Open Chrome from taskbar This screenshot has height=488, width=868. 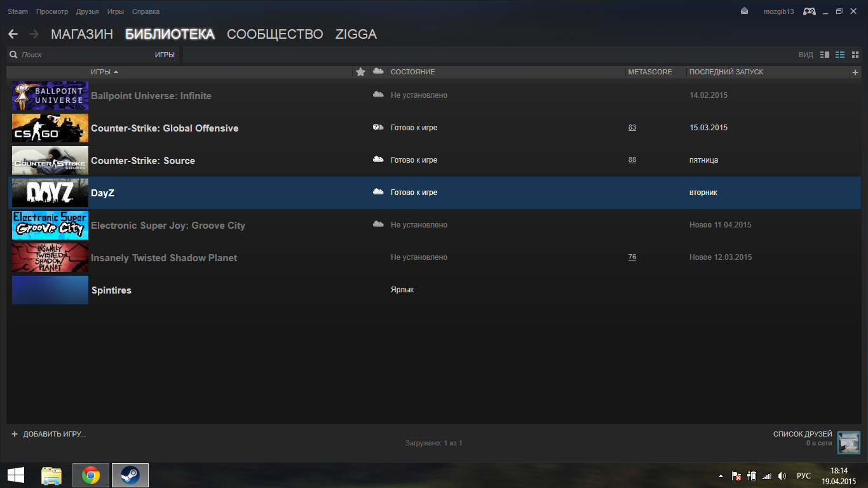91,475
